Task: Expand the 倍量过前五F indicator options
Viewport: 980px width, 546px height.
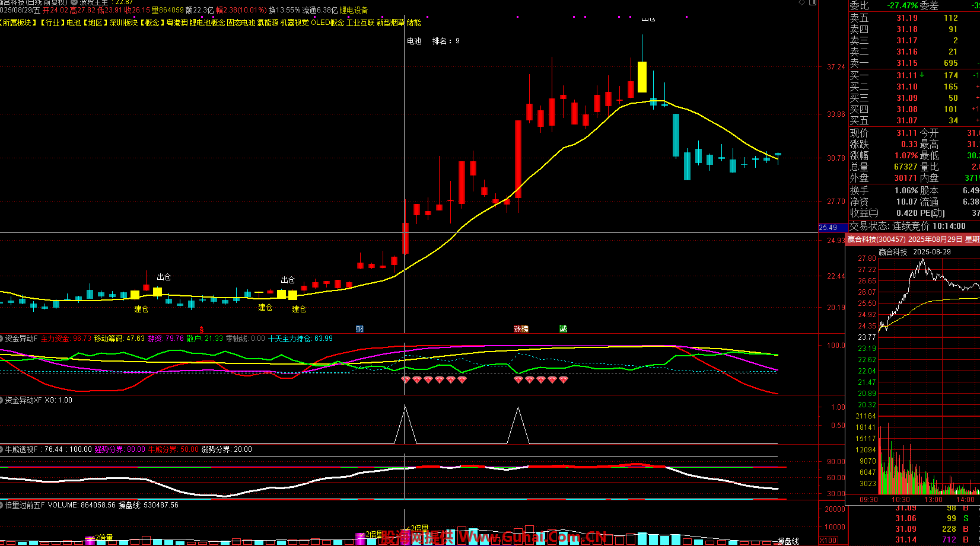Action: [x=2, y=505]
